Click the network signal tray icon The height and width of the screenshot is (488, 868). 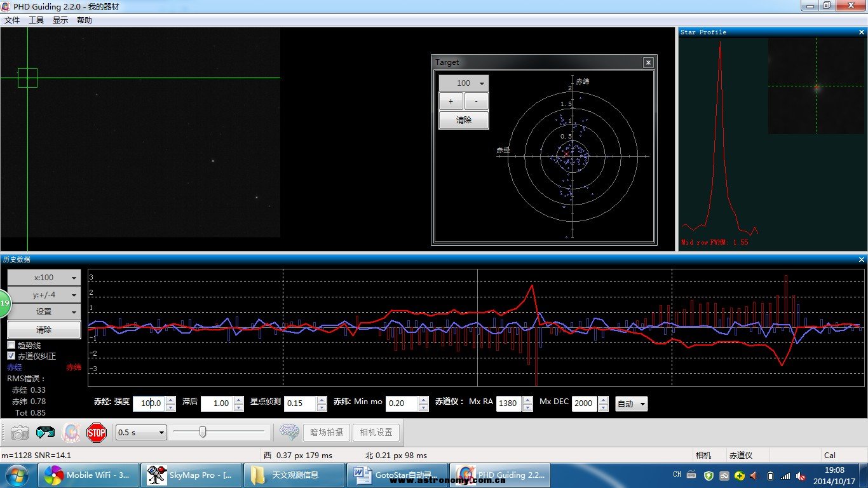tap(786, 475)
